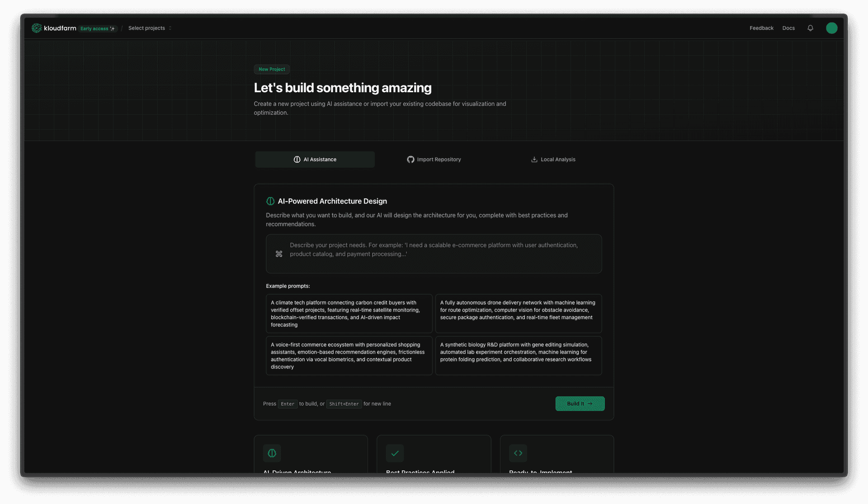The image size is (868, 504).
Task: Click the command key icon in the prompt box
Action: [x=279, y=254]
